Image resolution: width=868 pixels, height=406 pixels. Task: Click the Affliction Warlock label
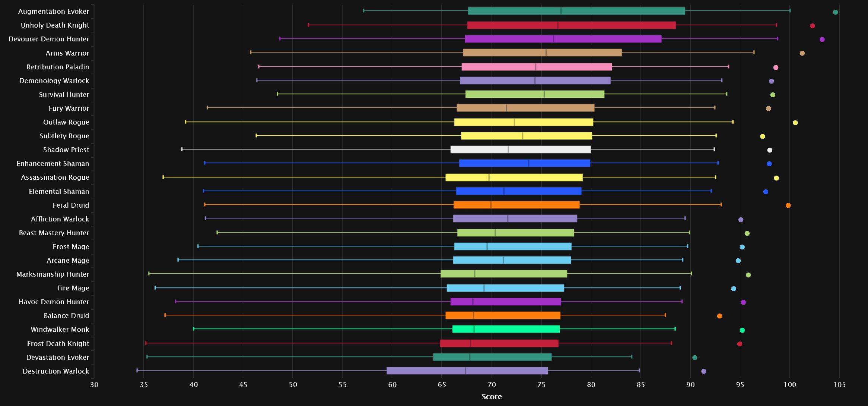point(60,219)
